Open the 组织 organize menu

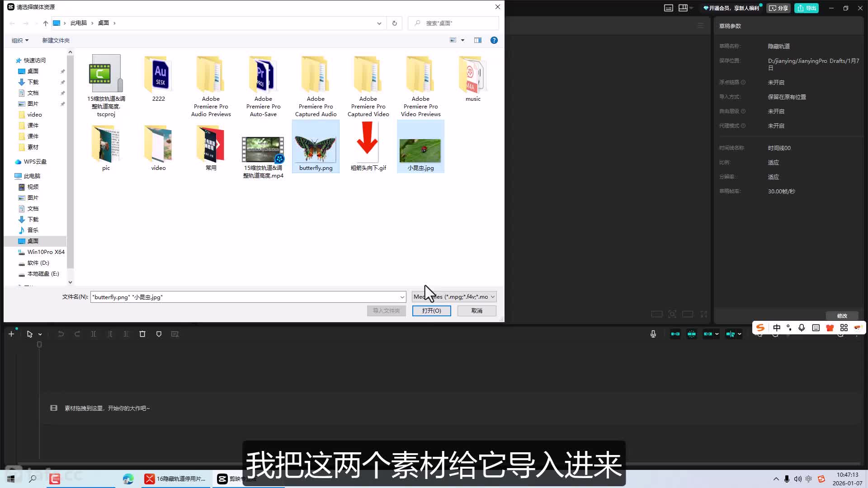click(x=20, y=40)
